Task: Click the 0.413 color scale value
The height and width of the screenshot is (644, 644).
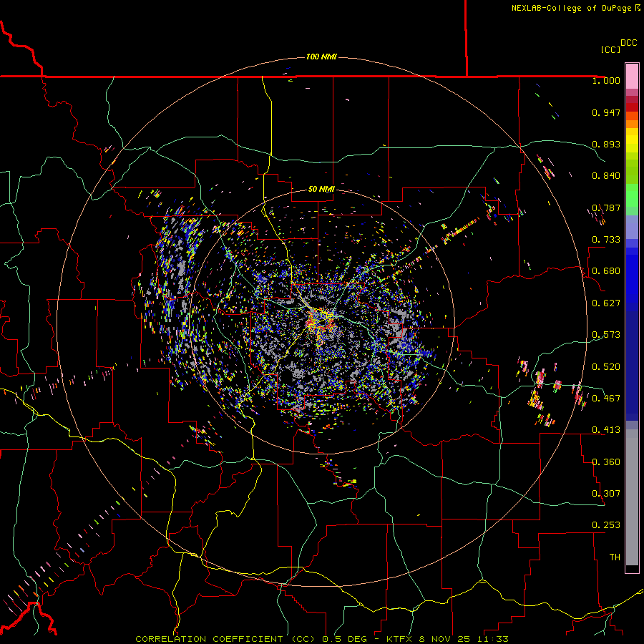Action: tap(606, 430)
